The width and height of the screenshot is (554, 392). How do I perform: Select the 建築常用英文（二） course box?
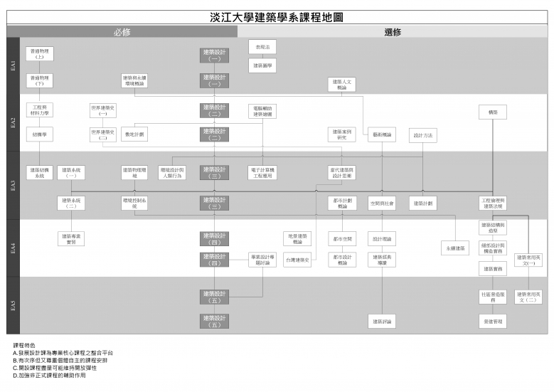point(528,297)
